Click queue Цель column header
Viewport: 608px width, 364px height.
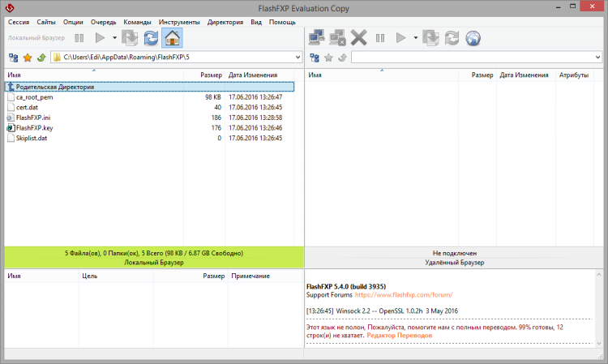(116, 276)
